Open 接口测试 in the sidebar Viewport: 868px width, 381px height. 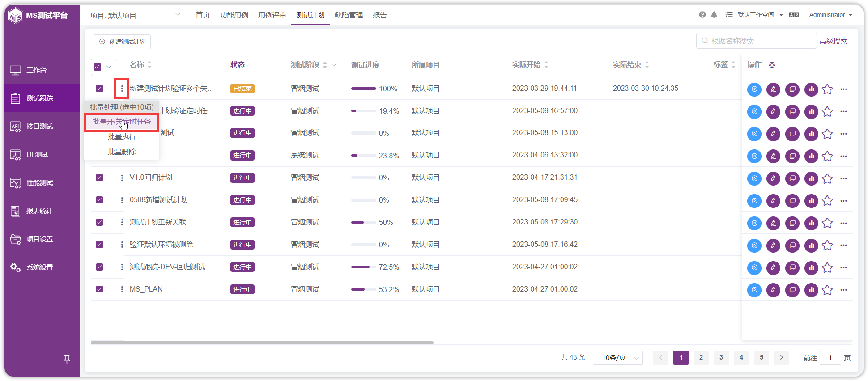[x=42, y=127]
